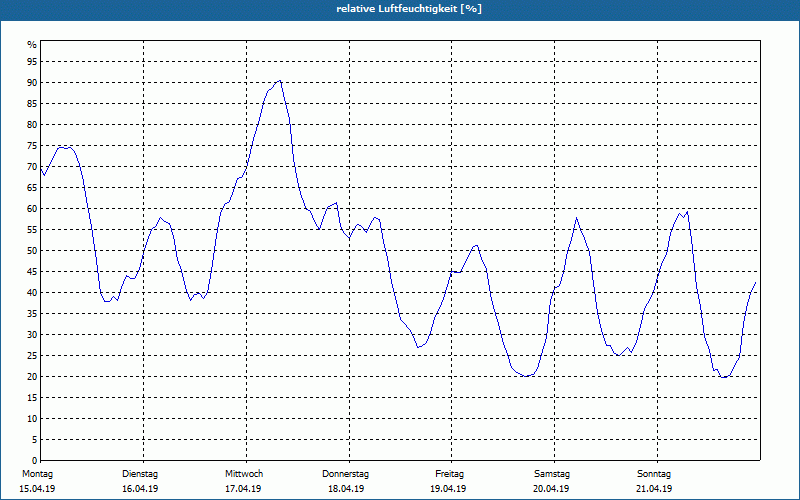Select the 'Donnerstag' day label
The image size is (800, 500).
click(345, 474)
